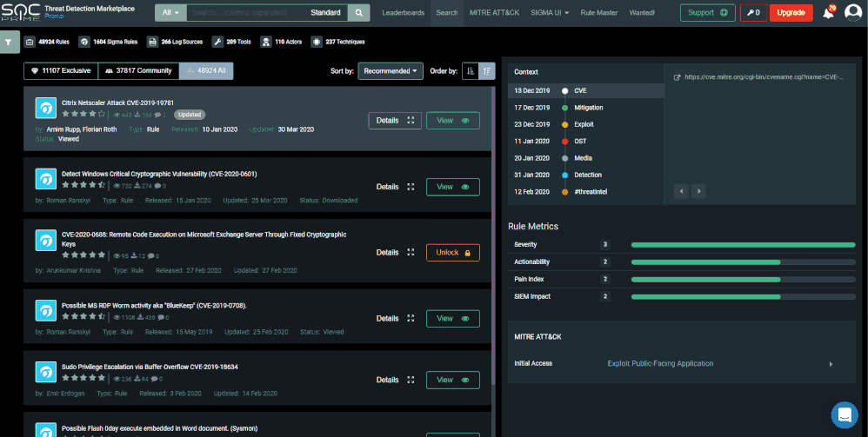Open the MITRE ATT&CK page
This screenshot has height=437, width=868.
[494, 13]
